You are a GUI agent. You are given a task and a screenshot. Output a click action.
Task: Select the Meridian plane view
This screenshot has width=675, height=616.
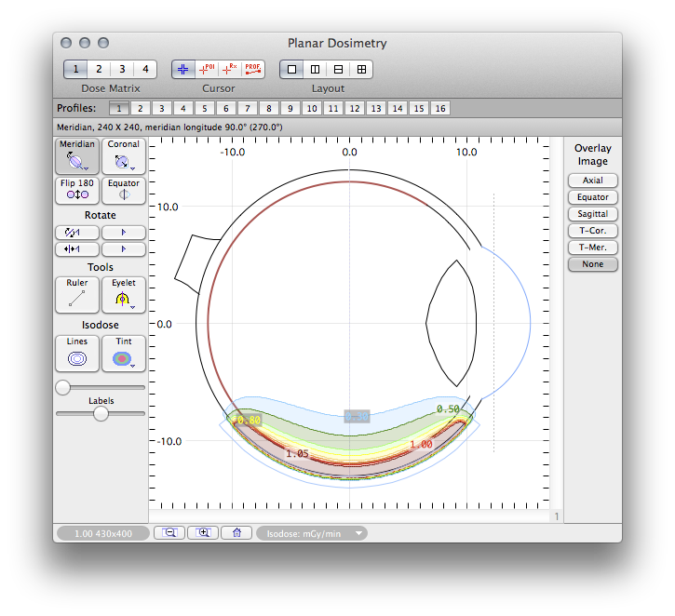tap(77, 155)
